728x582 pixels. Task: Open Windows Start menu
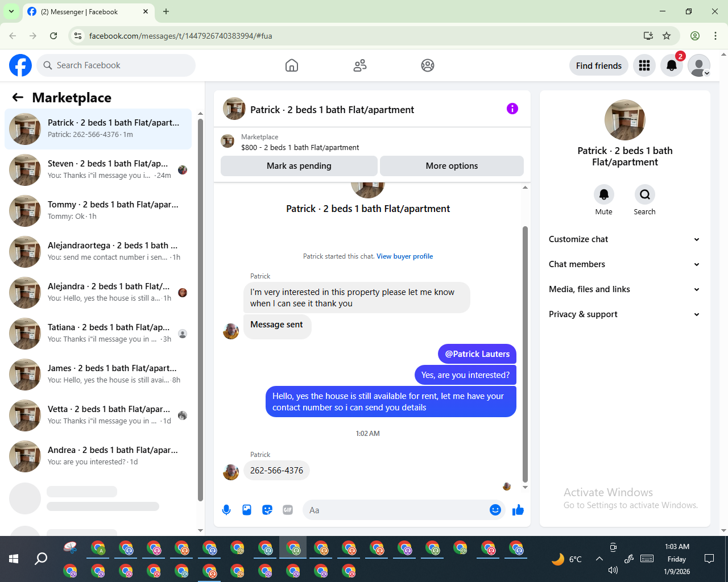coord(14,559)
